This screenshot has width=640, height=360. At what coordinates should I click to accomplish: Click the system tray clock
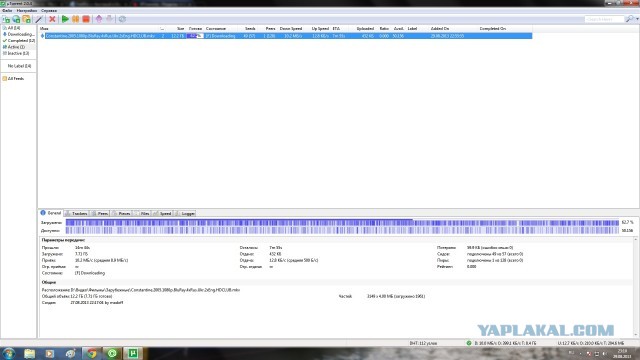[622, 353]
